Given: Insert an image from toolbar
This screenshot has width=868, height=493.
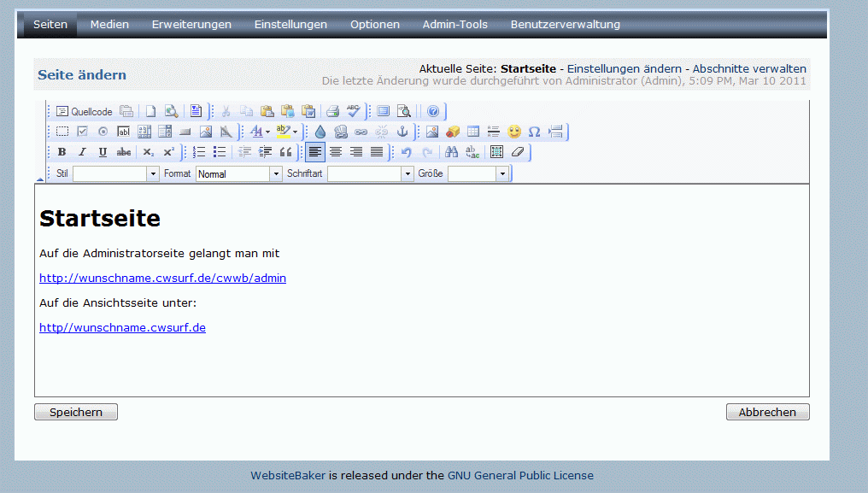Looking at the screenshot, I should (431, 132).
